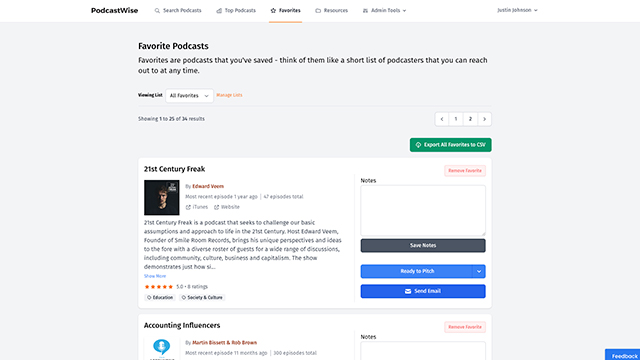This screenshot has width=640, height=360.
Task: Jump to results page 2
Action: [x=470, y=119]
